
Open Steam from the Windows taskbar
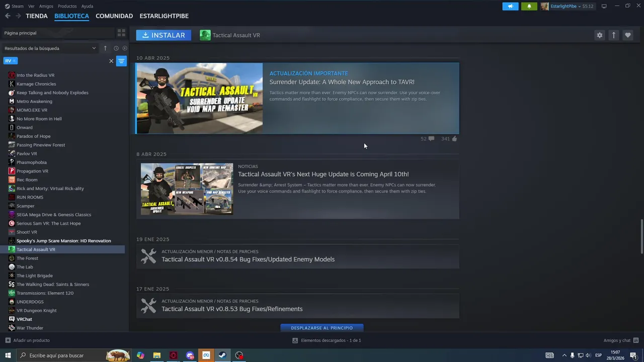tap(222, 355)
